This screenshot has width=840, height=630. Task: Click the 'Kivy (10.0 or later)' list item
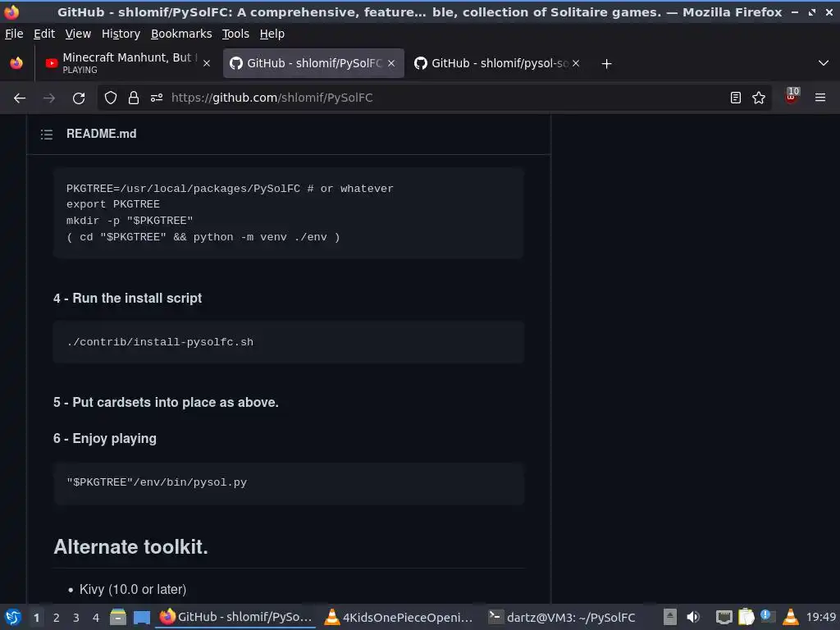pos(133,589)
